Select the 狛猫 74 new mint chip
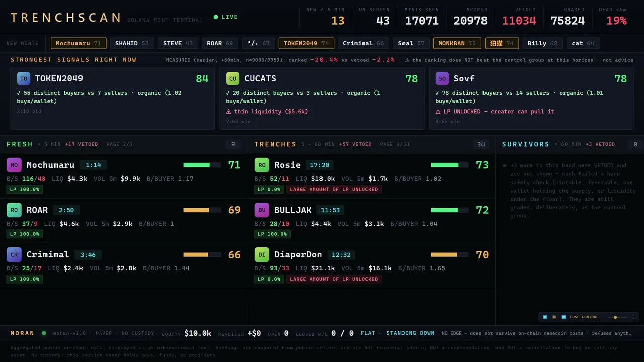 (502, 43)
